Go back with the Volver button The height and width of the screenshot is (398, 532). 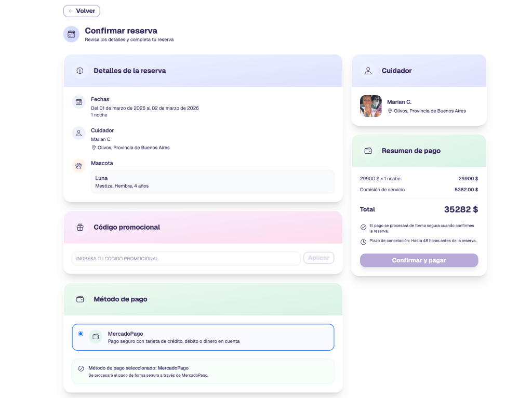82,11
